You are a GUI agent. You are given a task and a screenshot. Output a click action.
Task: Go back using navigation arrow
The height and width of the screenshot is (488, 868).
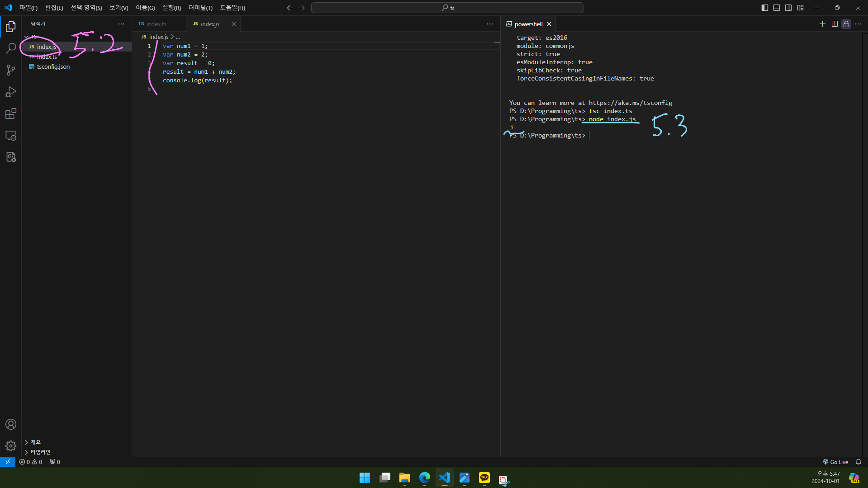(x=290, y=8)
